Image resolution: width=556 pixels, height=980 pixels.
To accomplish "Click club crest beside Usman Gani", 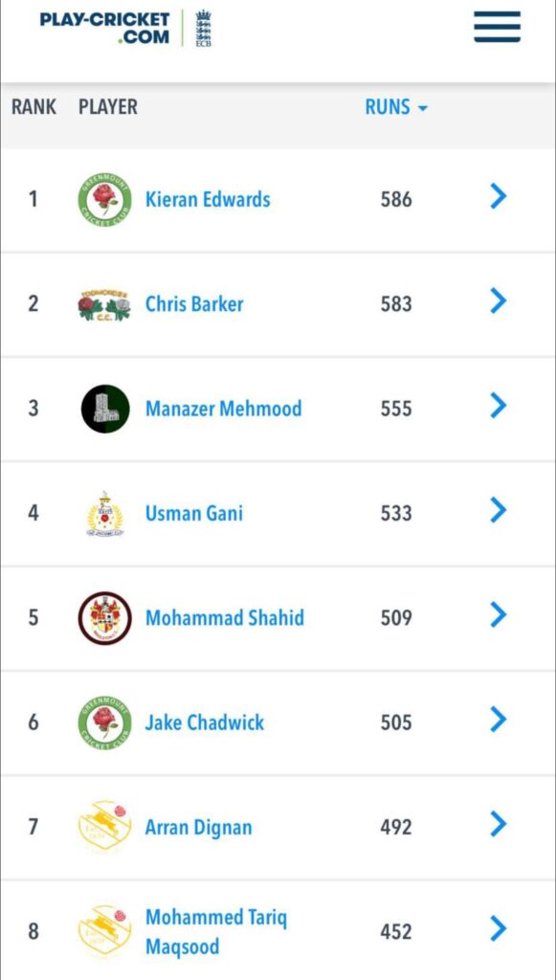I will pyautogui.click(x=105, y=514).
